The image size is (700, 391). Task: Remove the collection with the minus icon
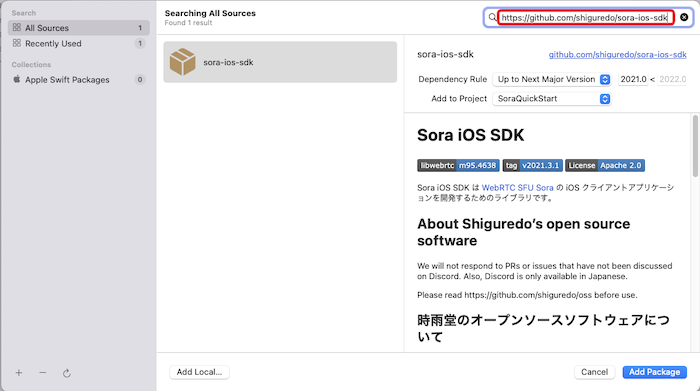[42, 373]
